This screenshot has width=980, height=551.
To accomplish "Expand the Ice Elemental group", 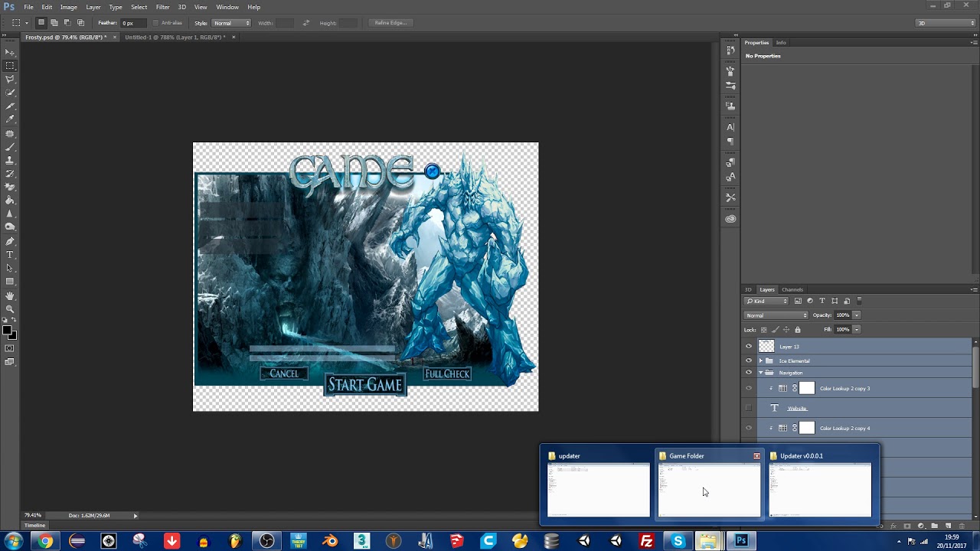I will click(x=761, y=360).
